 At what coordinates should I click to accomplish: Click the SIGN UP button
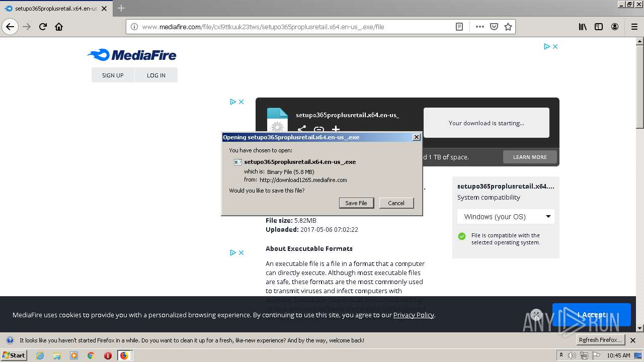point(113,75)
